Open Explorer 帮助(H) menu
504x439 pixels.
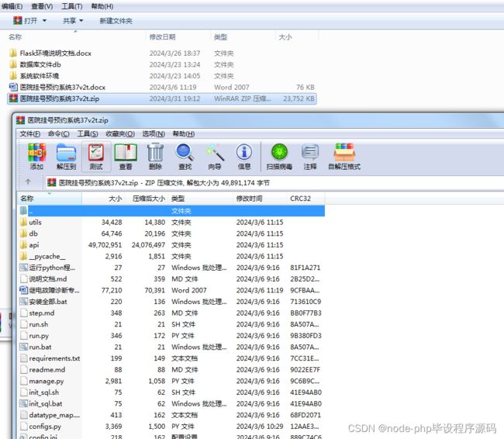102,6
